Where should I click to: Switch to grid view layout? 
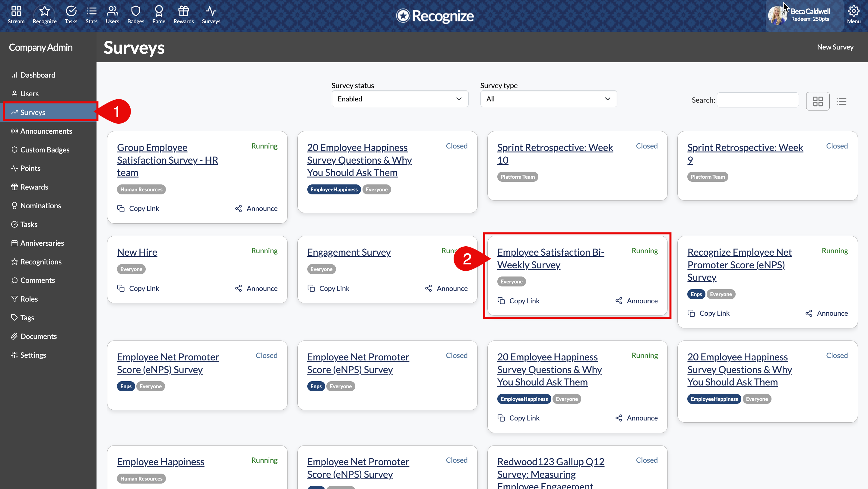(x=818, y=101)
